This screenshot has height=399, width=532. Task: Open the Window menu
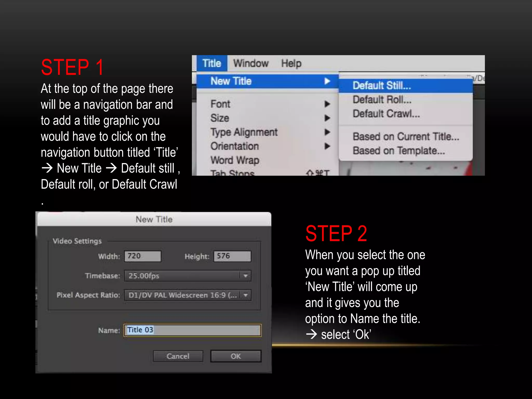click(251, 63)
